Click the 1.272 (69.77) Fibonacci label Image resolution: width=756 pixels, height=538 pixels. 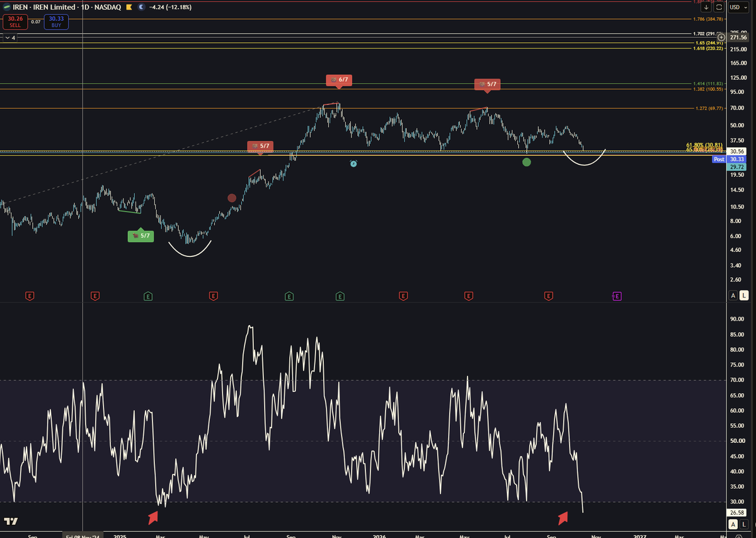[709, 108]
